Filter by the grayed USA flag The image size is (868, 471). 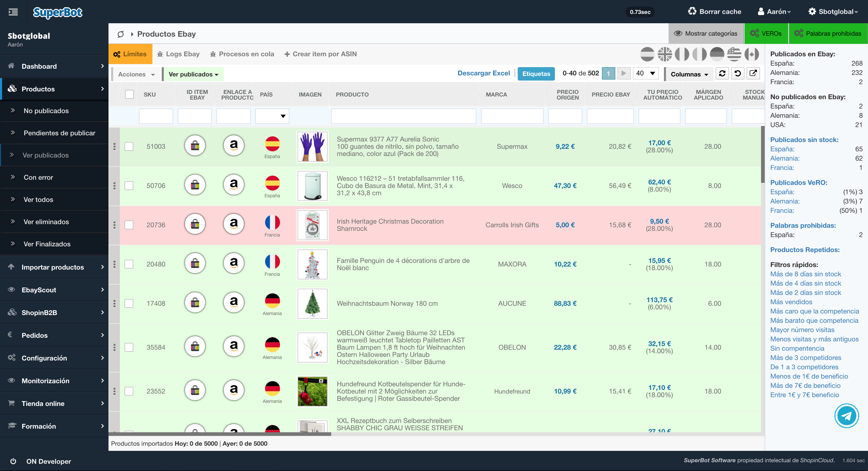(734, 54)
